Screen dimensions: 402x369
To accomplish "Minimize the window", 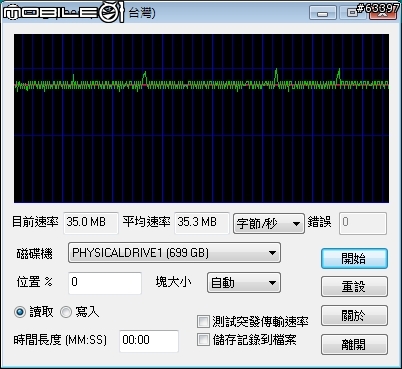I will (x=322, y=13).
